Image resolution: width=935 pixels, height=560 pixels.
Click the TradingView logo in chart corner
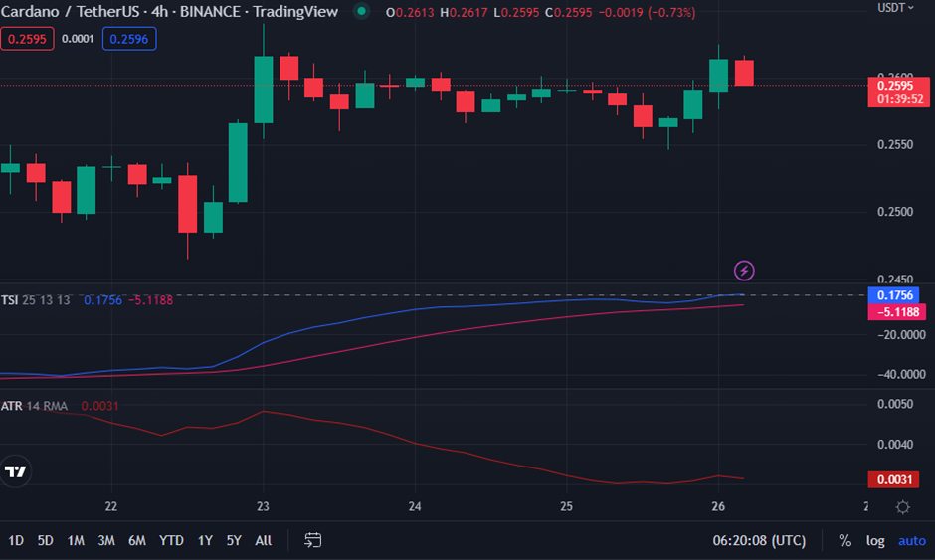point(16,470)
